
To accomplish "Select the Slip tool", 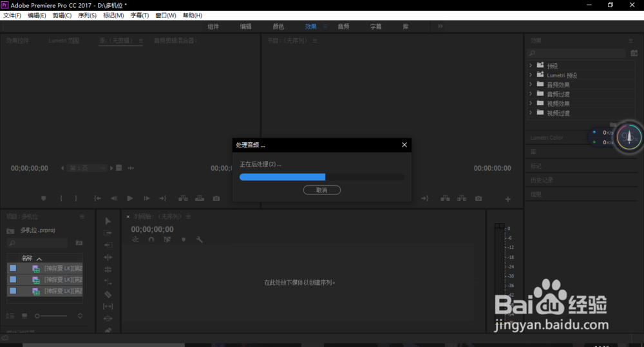I will click(108, 306).
